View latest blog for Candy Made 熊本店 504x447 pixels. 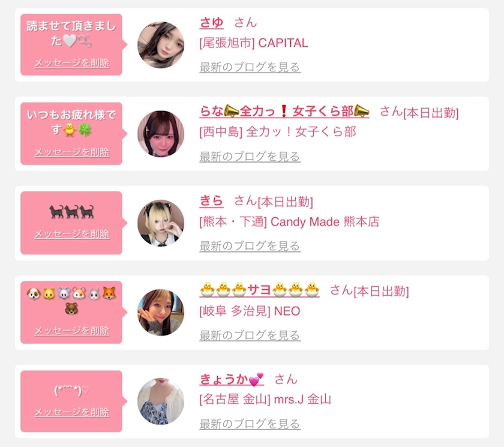(x=250, y=246)
